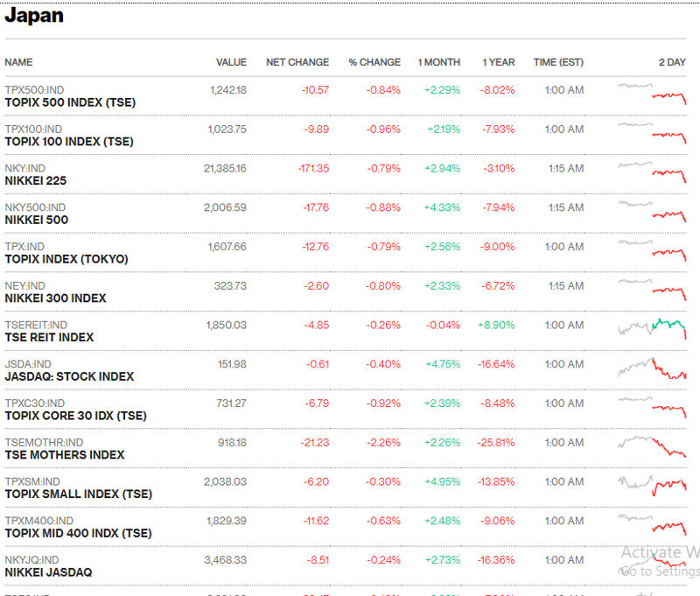Click the NIKKEI 225 2-day sparkline chart
Viewport: 700px width, 596px height.
(x=652, y=172)
